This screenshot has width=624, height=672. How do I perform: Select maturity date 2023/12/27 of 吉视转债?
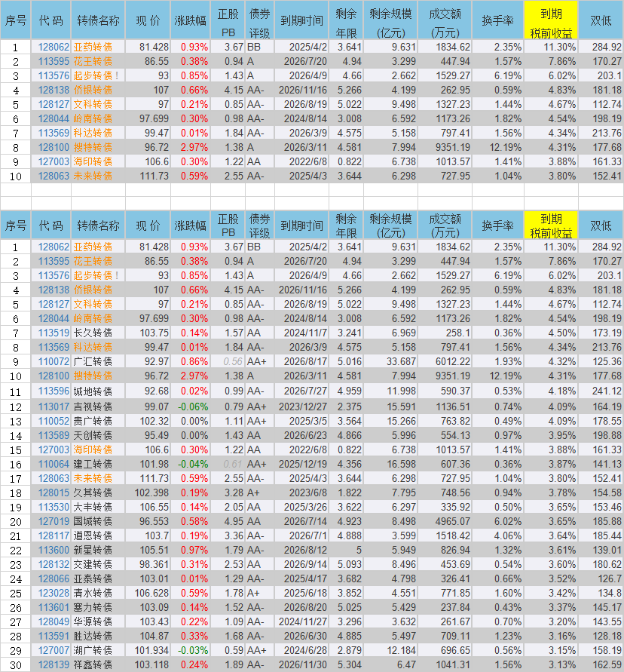pos(303,407)
